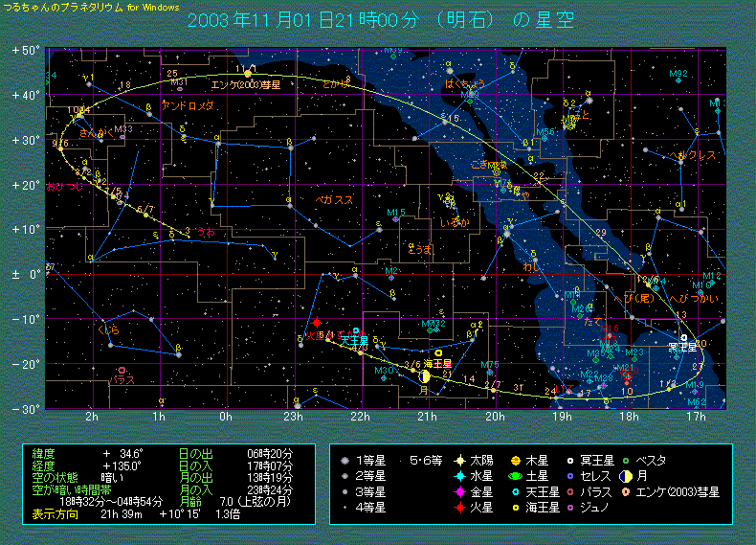Click the half-lit Moon symbol on the chart
The width and height of the screenshot is (756, 545).
click(425, 376)
